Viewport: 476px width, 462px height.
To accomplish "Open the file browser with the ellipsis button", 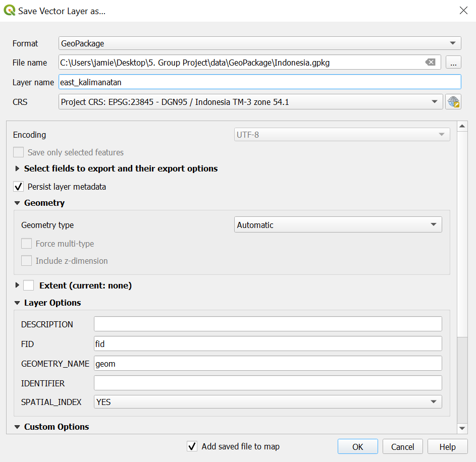I will tap(453, 63).
